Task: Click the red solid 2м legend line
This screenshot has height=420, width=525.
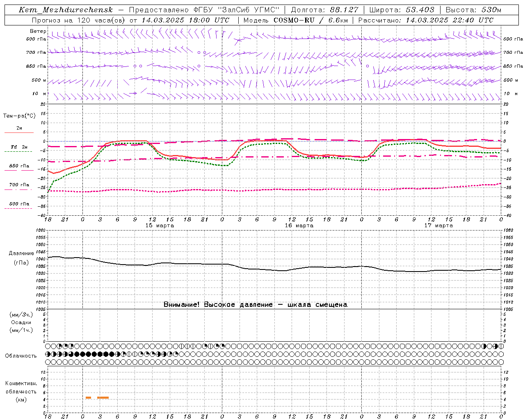Action: coord(19,132)
